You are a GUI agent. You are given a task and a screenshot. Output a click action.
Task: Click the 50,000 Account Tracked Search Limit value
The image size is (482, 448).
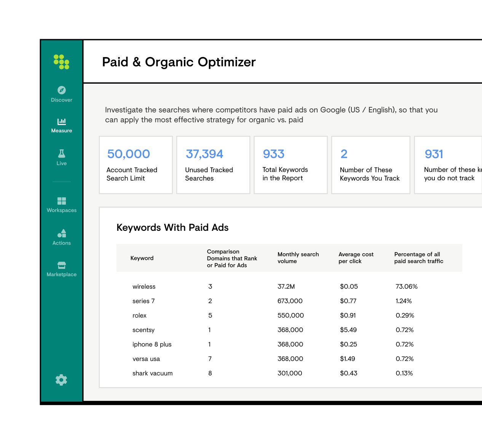tap(129, 154)
